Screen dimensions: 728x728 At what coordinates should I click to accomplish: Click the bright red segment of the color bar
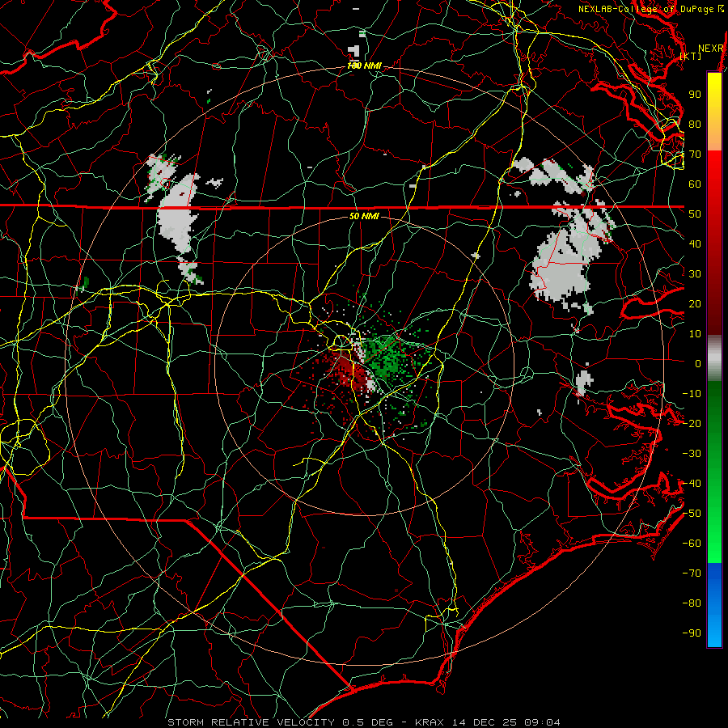[714, 176]
